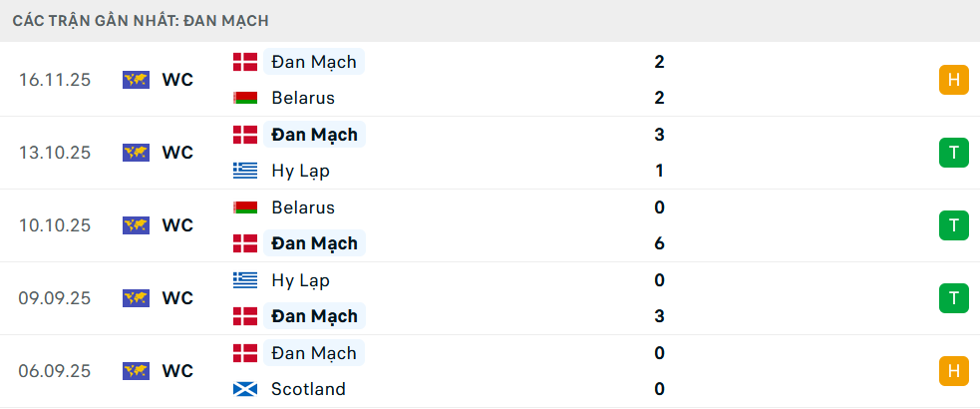Click the 06.09.25 match date
Screen dimensions: 980x409
tap(55, 371)
